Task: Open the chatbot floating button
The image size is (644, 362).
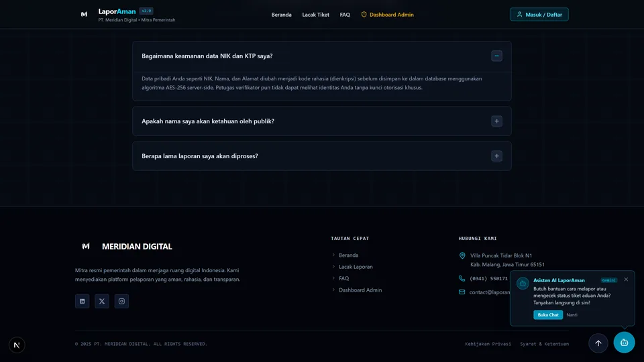Action: tap(625, 343)
